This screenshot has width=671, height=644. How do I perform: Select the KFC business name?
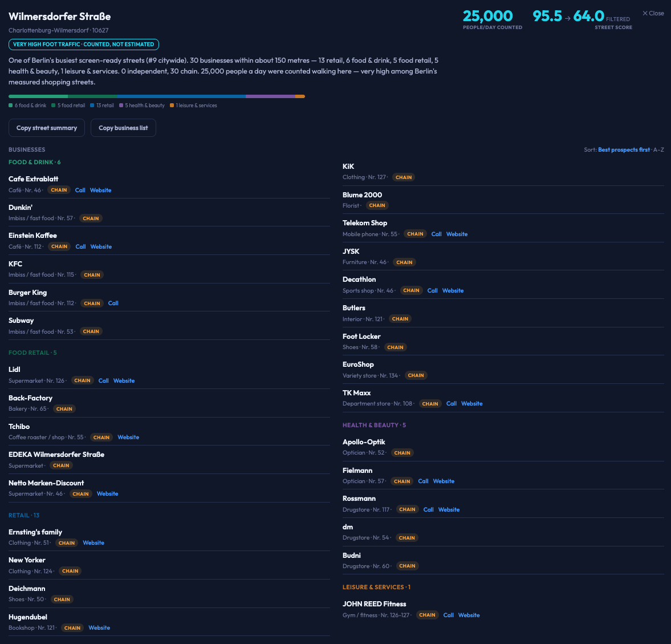(15, 264)
